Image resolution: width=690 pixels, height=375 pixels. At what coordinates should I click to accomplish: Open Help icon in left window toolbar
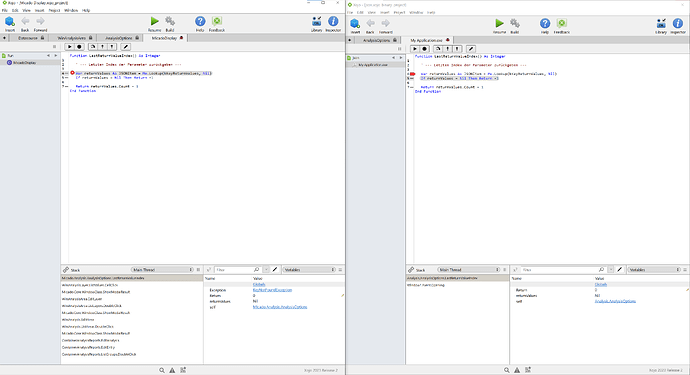click(200, 21)
